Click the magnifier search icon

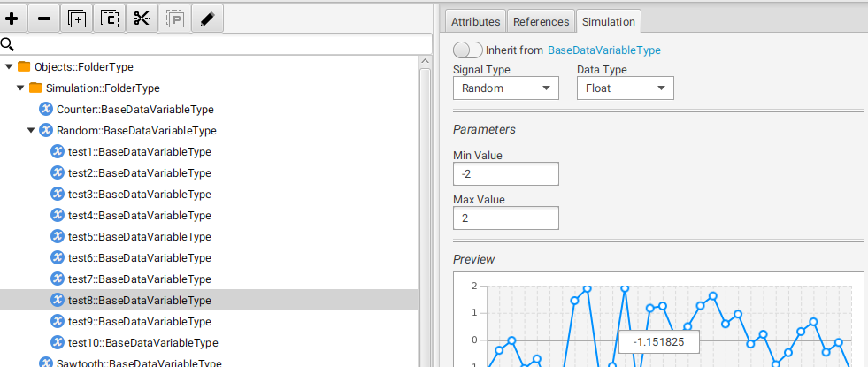(x=7, y=44)
